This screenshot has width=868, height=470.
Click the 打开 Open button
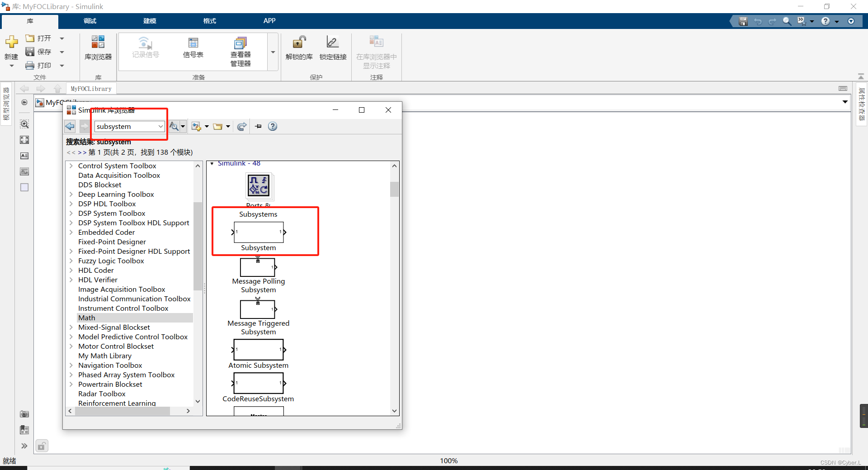[38, 38]
